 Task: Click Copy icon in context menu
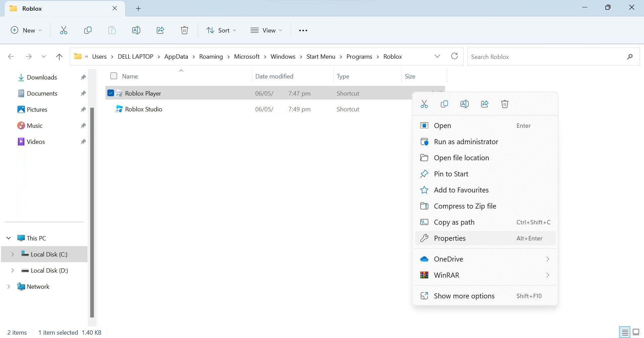point(444,104)
